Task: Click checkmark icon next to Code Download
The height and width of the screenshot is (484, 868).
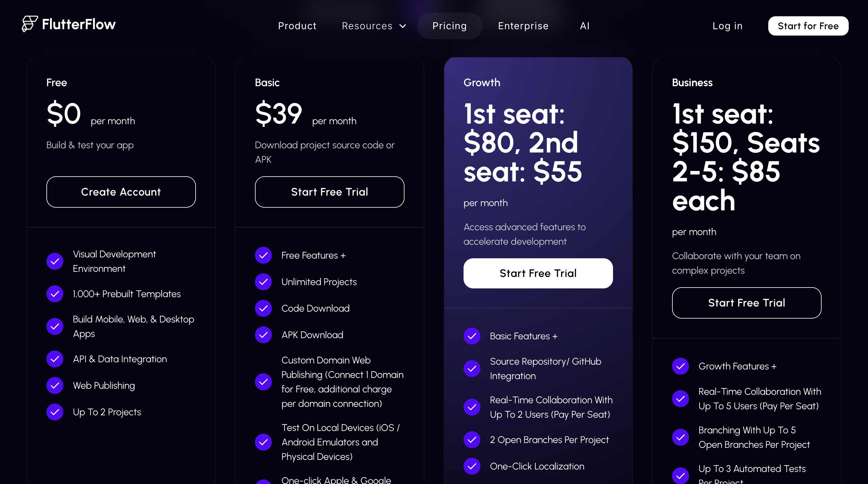Action: point(263,308)
